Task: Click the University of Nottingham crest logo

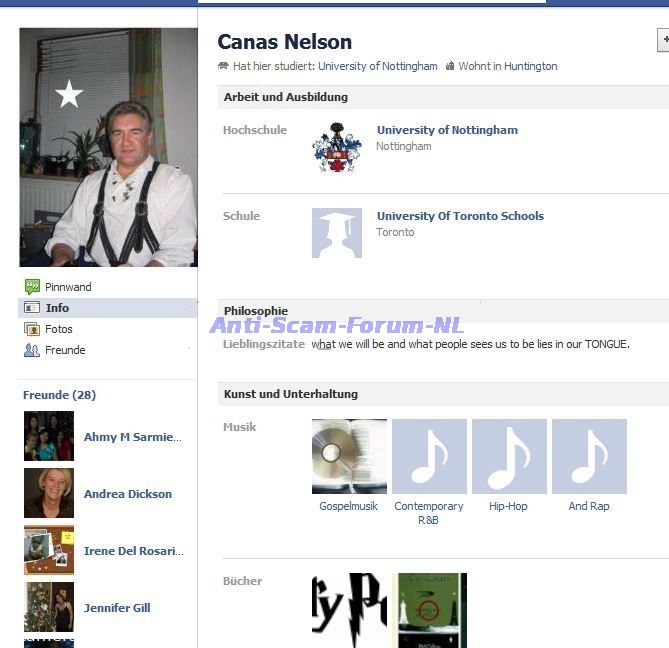Action: tap(337, 147)
